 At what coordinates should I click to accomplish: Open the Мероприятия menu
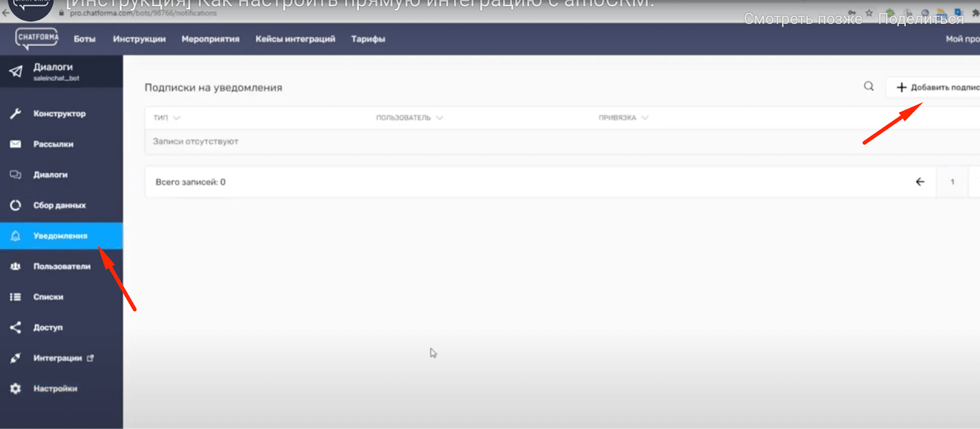pyautogui.click(x=210, y=39)
